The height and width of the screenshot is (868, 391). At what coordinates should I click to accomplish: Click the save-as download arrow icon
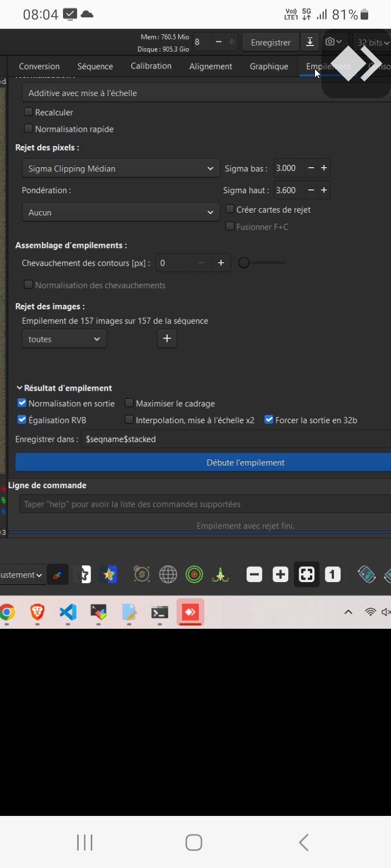310,42
